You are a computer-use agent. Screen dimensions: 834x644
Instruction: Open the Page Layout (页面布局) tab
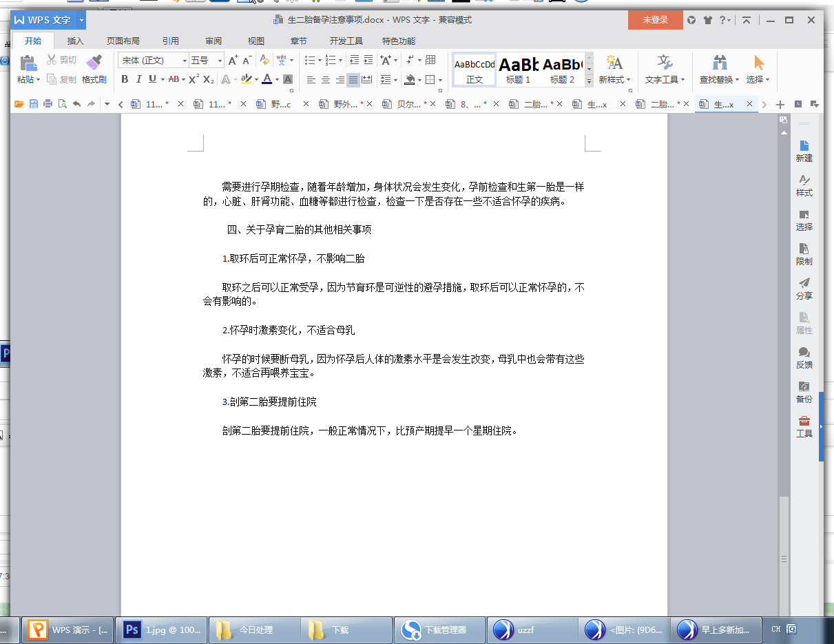[123, 41]
